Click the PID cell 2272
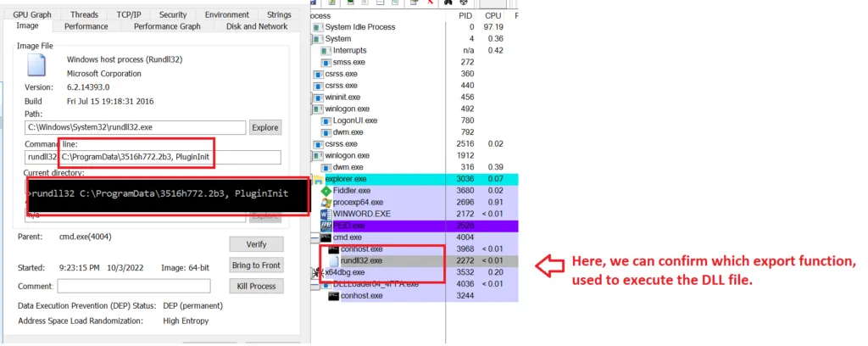This screenshot has width=868, height=346. (x=465, y=260)
